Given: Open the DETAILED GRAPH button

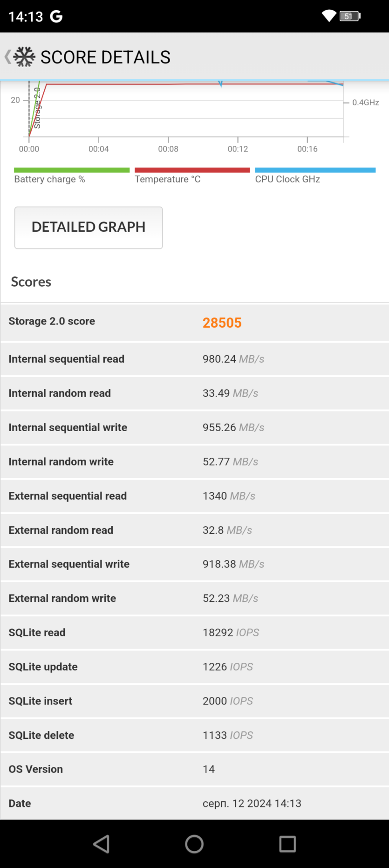Looking at the screenshot, I should pyautogui.click(x=89, y=227).
